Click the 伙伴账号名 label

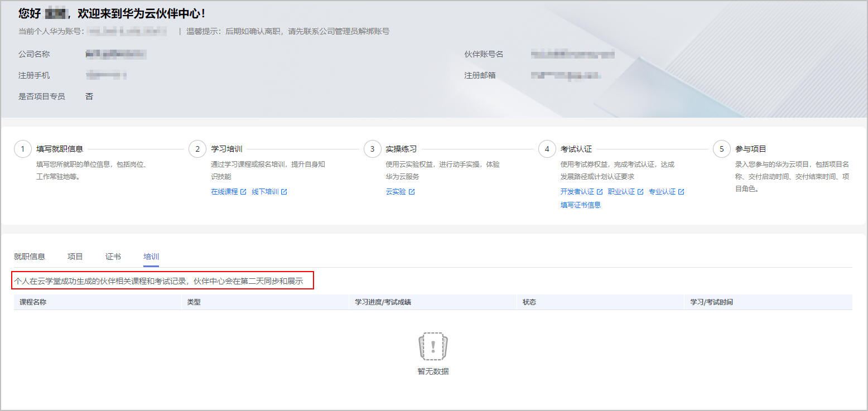pyautogui.click(x=484, y=54)
